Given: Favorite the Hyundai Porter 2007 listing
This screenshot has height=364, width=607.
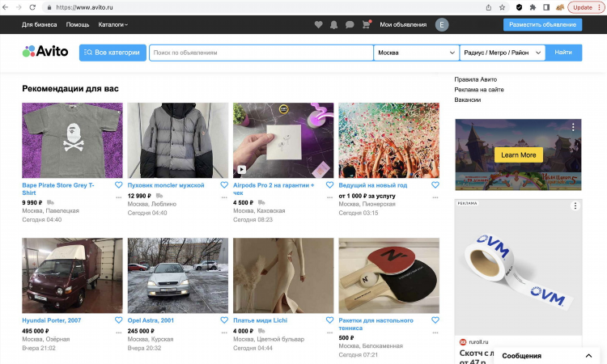Looking at the screenshot, I should point(118,320).
